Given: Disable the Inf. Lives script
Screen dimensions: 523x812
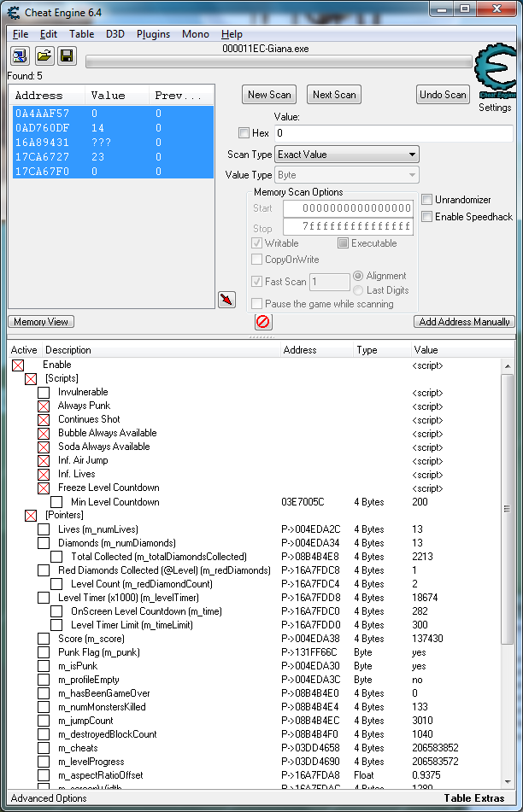Looking at the screenshot, I should (x=44, y=475).
